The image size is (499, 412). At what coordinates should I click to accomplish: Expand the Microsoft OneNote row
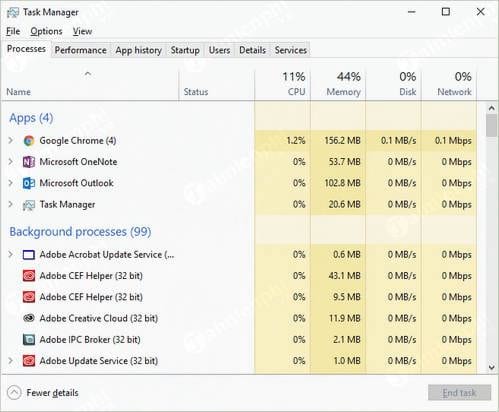[11, 162]
